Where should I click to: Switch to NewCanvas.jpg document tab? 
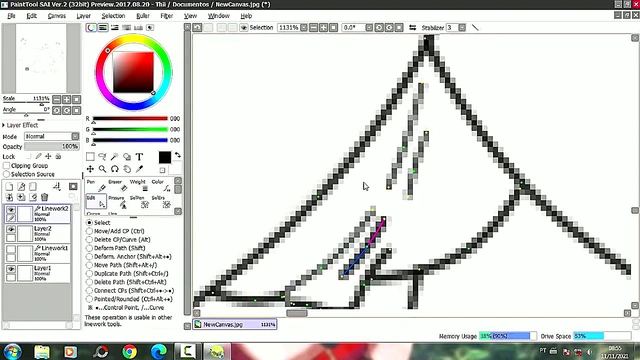pos(235,324)
